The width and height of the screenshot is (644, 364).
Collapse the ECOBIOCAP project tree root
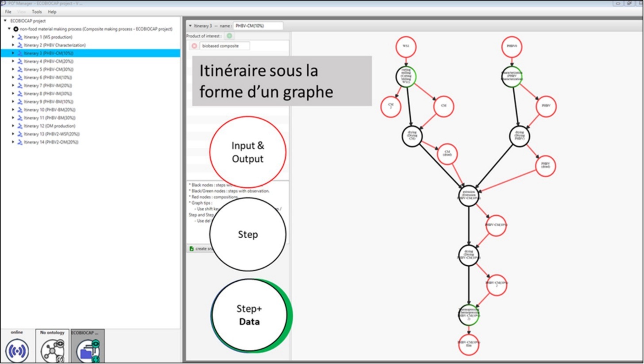(x=4, y=20)
